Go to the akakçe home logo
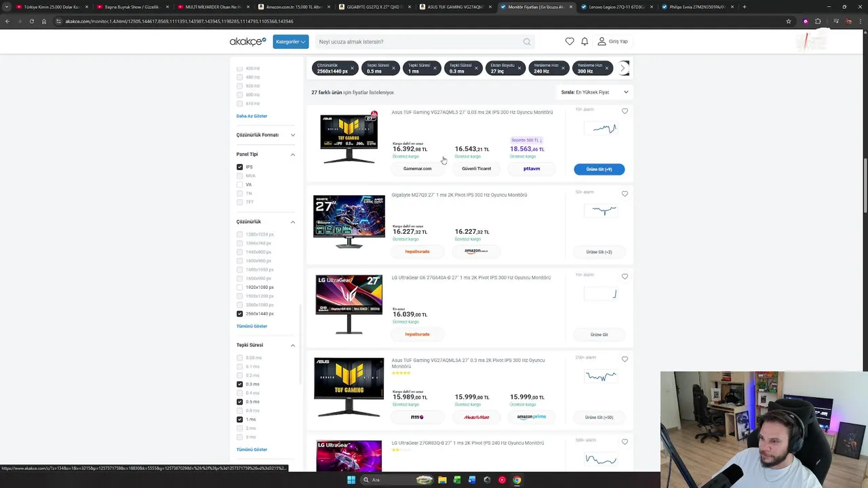This screenshot has height=488, width=868. pyautogui.click(x=248, y=41)
